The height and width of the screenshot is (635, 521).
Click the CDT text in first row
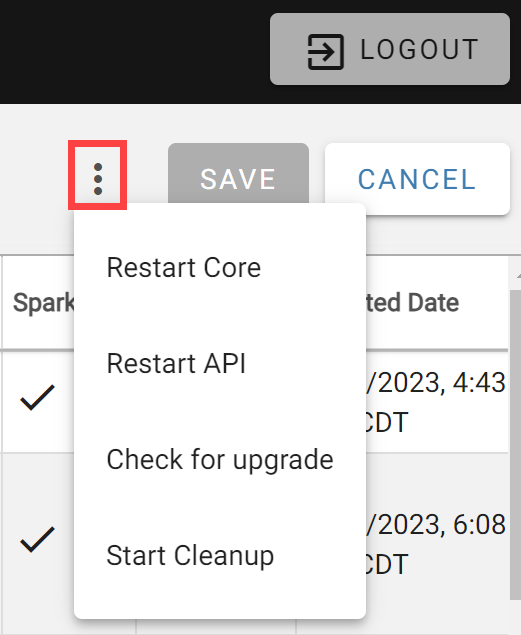pyautogui.click(x=387, y=422)
